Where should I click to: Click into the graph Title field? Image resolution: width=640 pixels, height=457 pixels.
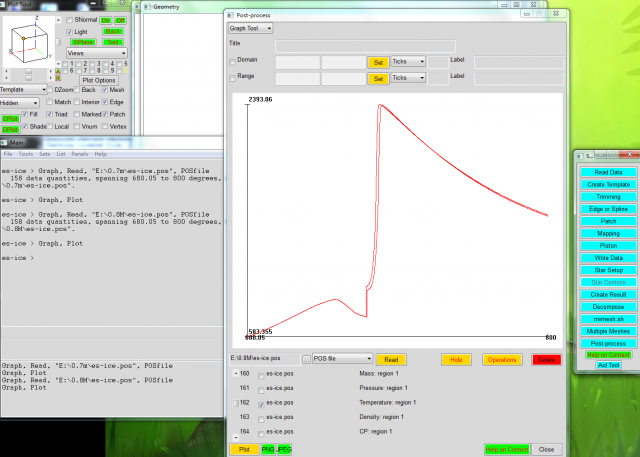(365, 45)
